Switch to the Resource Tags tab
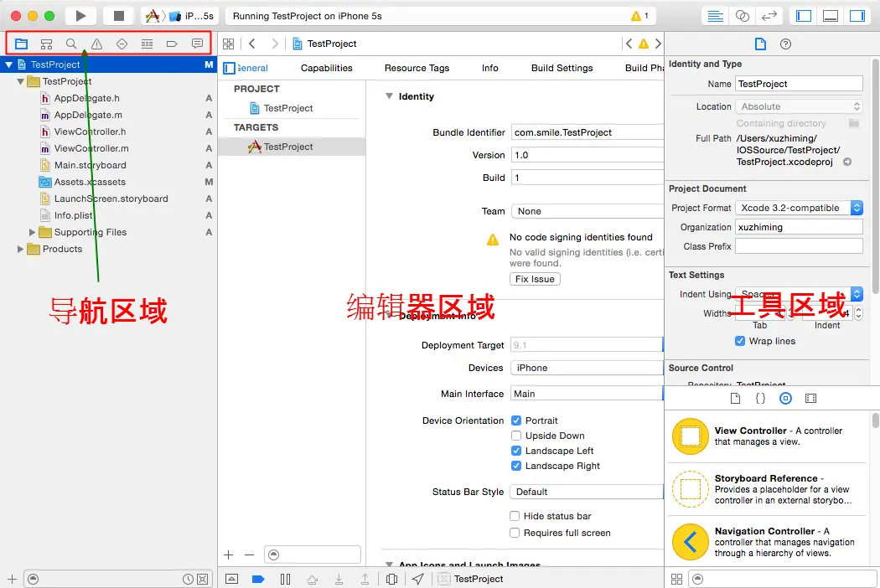The width and height of the screenshot is (880, 588). [417, 68]
